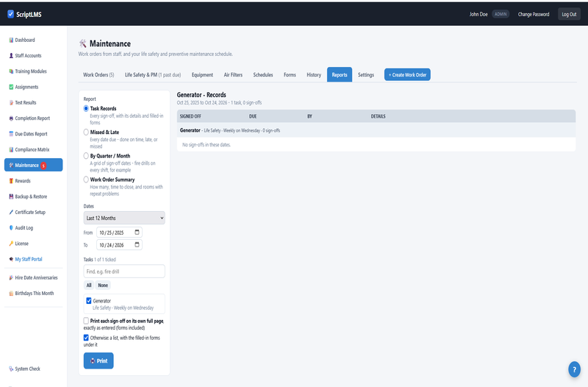Click the Birthdays This Month cake icon
Viewport: 588px width, 387px height.
coord(11,294)
